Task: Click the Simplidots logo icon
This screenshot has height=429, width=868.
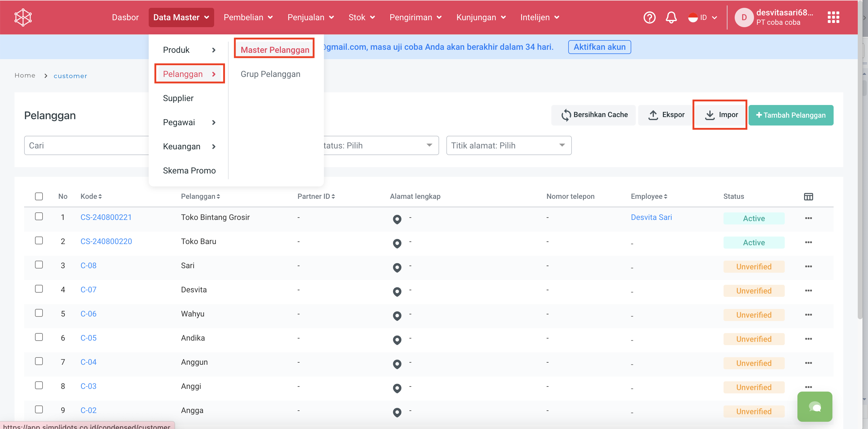Action: point(23,17)
